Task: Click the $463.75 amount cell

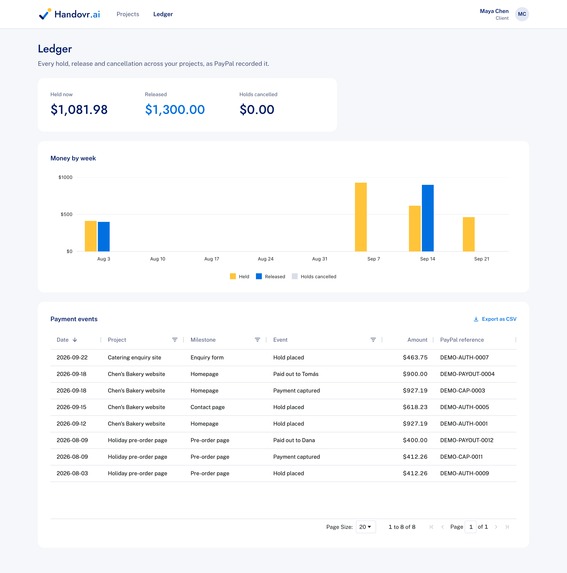Action: coord(415,357)
